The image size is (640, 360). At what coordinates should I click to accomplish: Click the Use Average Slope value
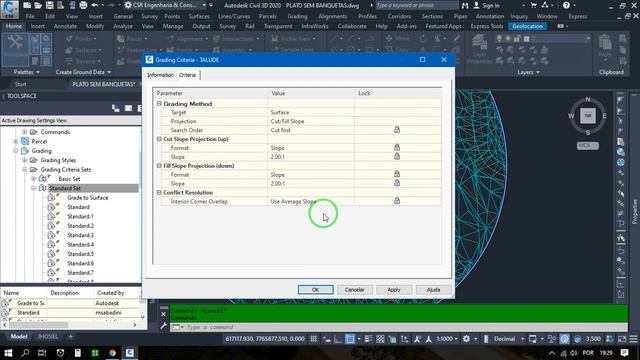(x=293, y=201)
